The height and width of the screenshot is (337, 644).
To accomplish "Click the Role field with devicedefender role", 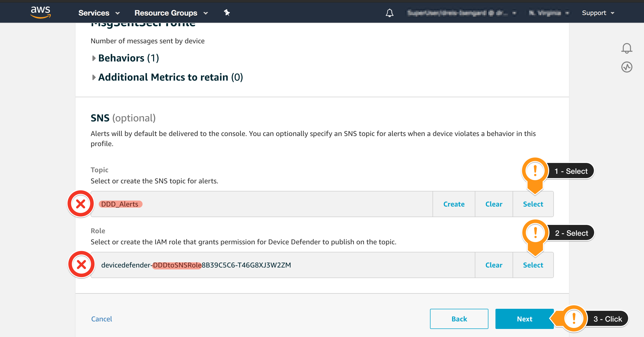I will click(x=283, y=265).
